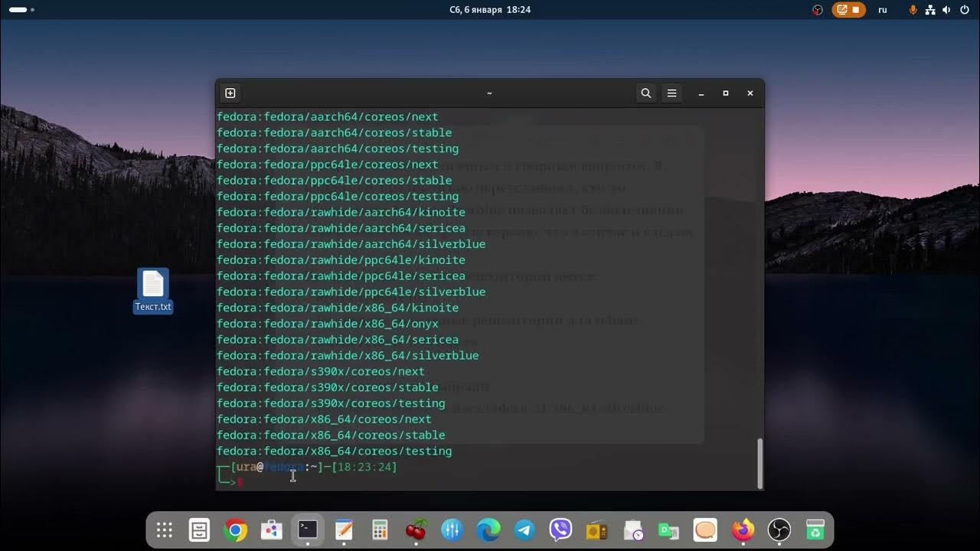Click line fedora/rawhide/ppc64le/kinoite
980x551 pixels.
click(341, 260)
